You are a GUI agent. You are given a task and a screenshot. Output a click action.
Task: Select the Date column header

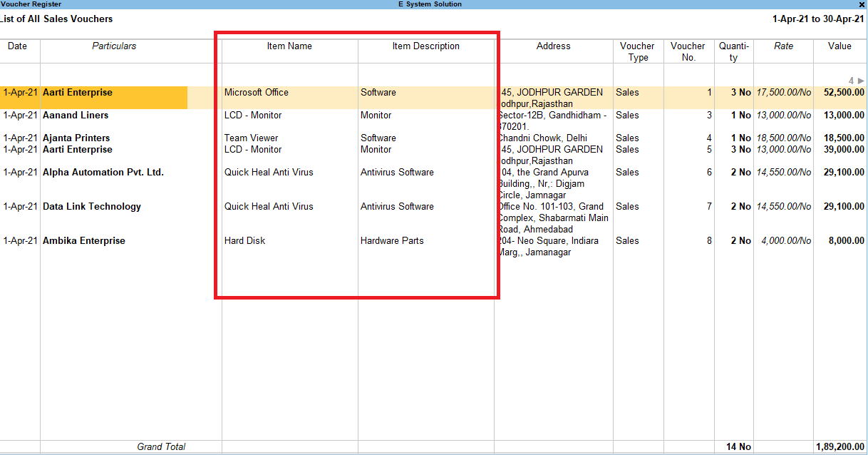pos(17,46)
